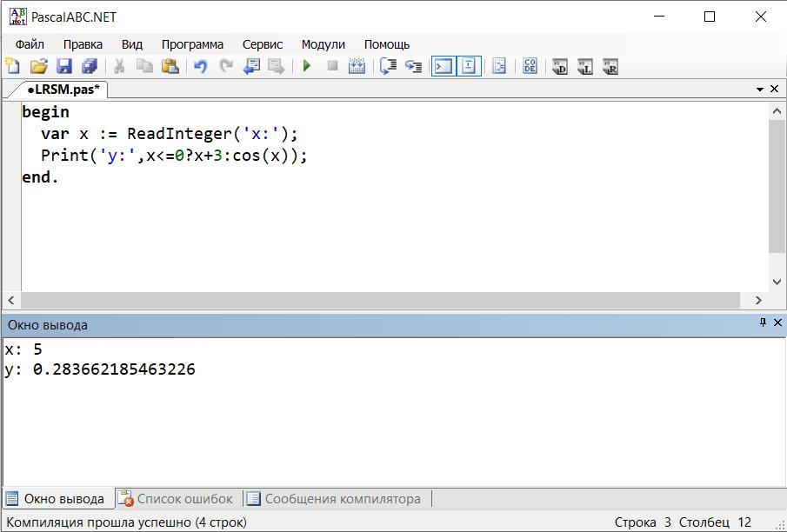This screenshot has width=787, height=532.
Task: Step into with the debug step-into icon
Action: (413, 66)
